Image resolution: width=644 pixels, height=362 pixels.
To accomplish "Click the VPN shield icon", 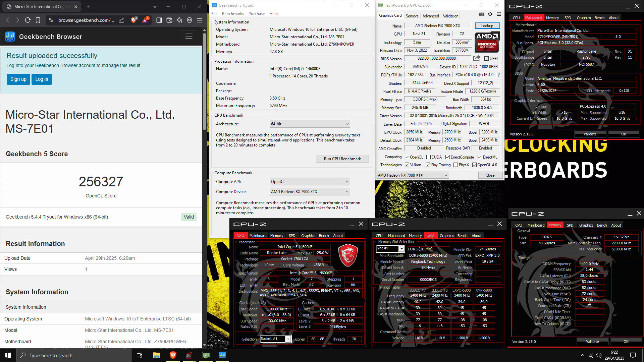I will point(190,20).
